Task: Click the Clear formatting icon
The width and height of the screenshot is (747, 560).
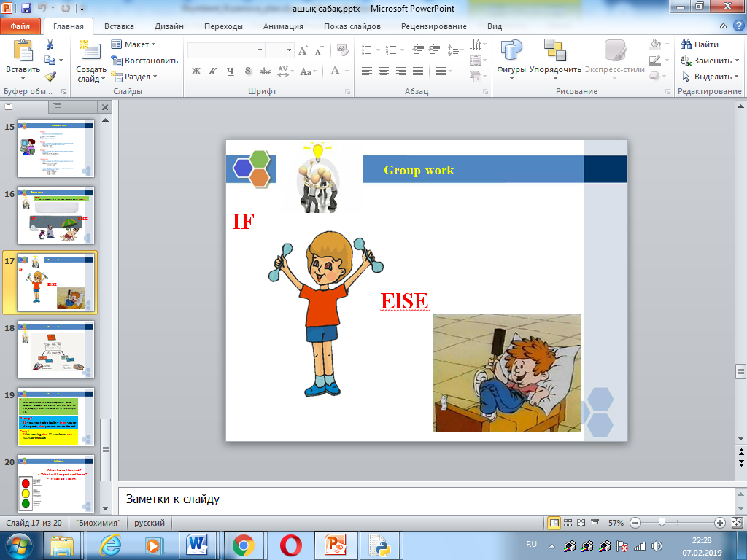Action: (343, 50)
